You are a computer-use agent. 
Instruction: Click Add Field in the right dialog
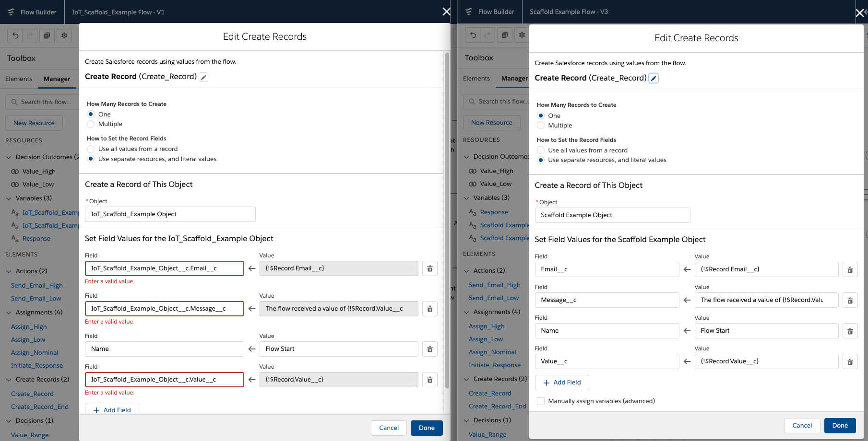(562, 383)
